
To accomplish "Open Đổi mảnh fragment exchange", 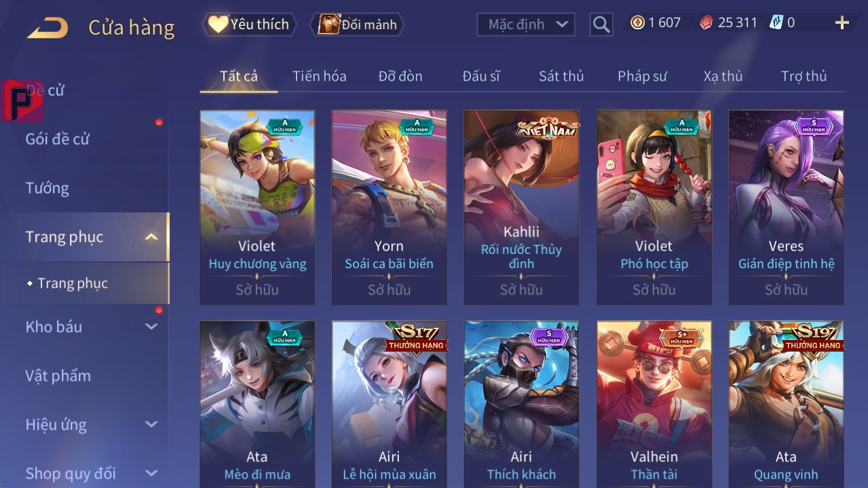I will [x=357, y=24].
